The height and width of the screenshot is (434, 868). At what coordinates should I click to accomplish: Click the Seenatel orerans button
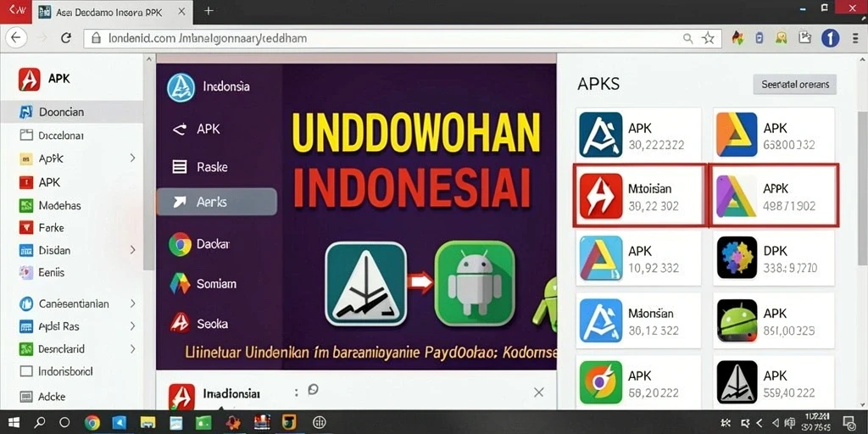pyautogui.click(x=795, y=85)
